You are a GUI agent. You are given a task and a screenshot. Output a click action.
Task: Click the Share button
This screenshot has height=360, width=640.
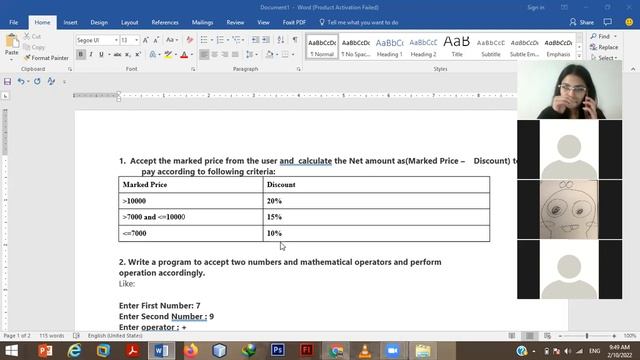pos(582,22)
